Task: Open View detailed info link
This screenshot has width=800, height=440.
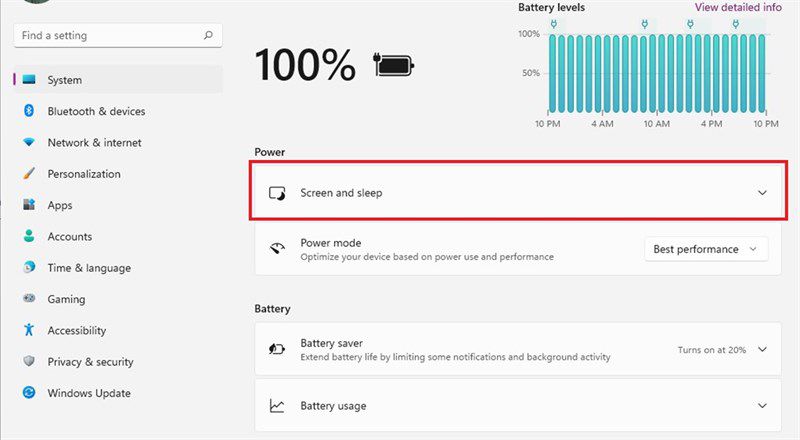Action: pos(738,7)
